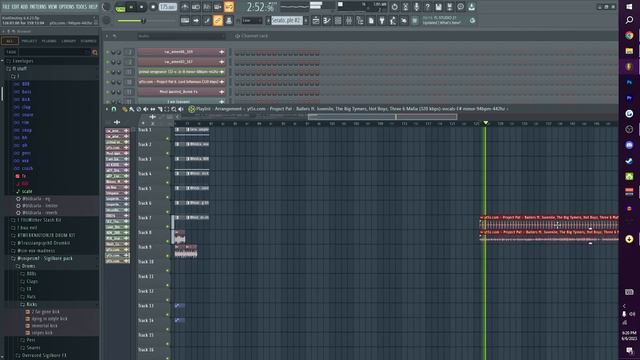This screenshot has width=640, height=360.
Task: Select the 'crash' browser item
Action: [x=27, y=168]
